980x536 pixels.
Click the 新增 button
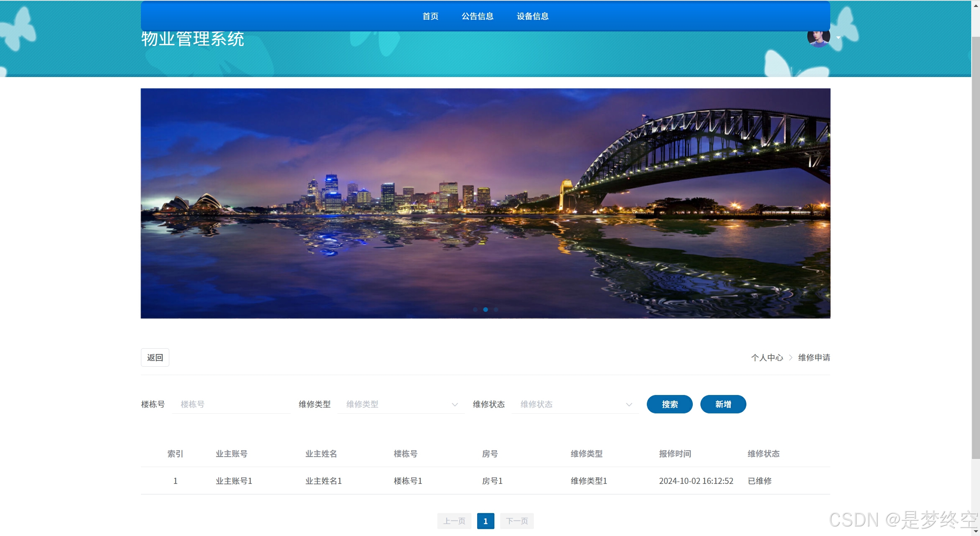coord(723,404)
